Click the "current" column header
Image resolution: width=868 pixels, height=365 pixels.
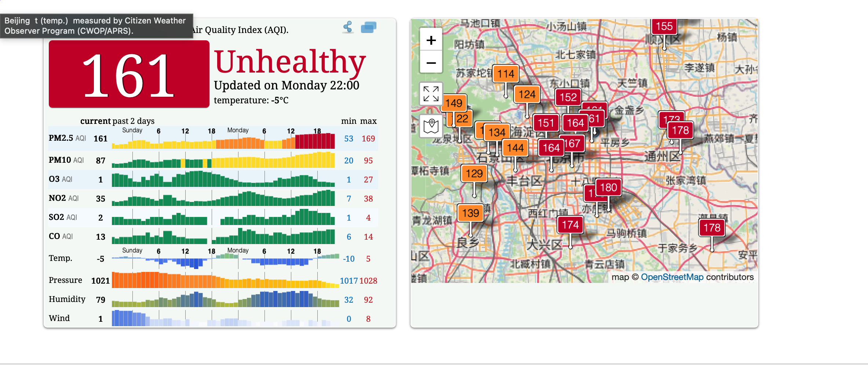click(x=95, y=121)
